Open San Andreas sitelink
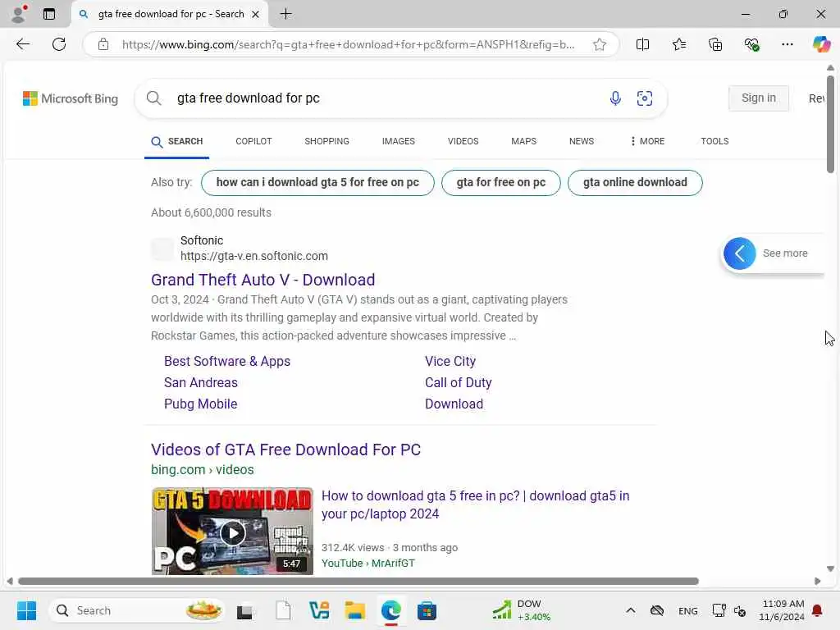Viewport: 840px width, 630px height. click(201, 383)
